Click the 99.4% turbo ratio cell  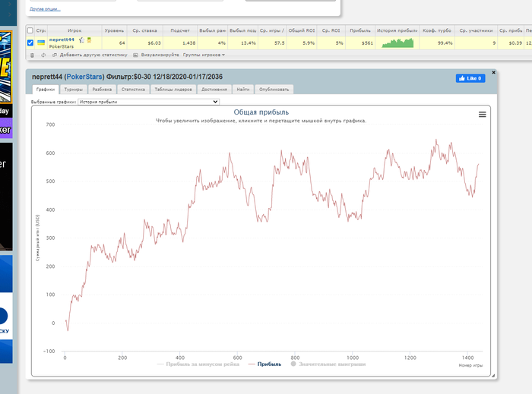[437, 43]
